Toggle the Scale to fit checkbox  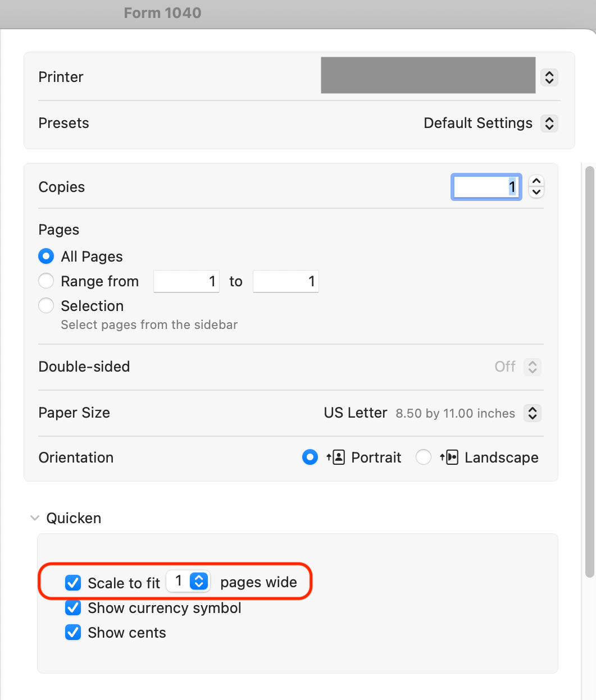tap(73, 583)
